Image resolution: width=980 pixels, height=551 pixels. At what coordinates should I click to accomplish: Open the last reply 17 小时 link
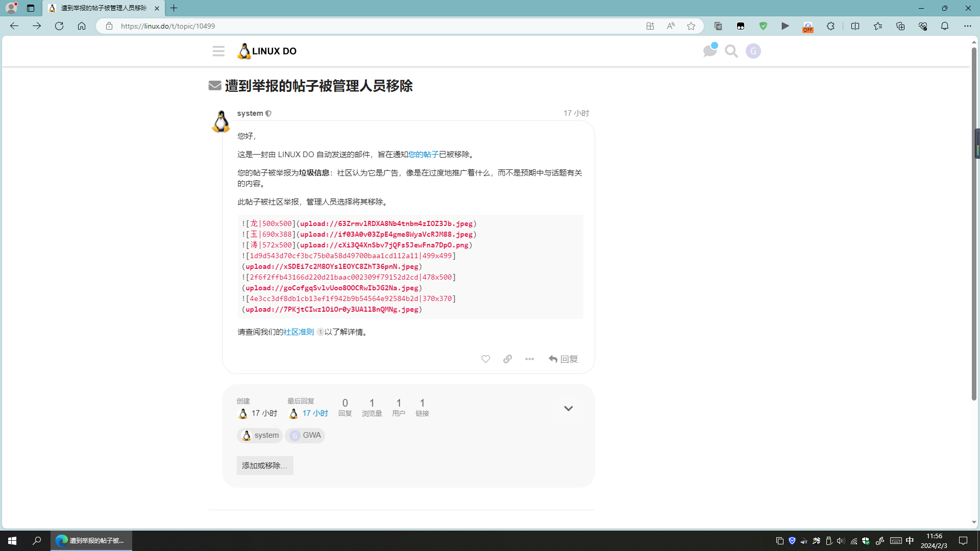(315, 413)
